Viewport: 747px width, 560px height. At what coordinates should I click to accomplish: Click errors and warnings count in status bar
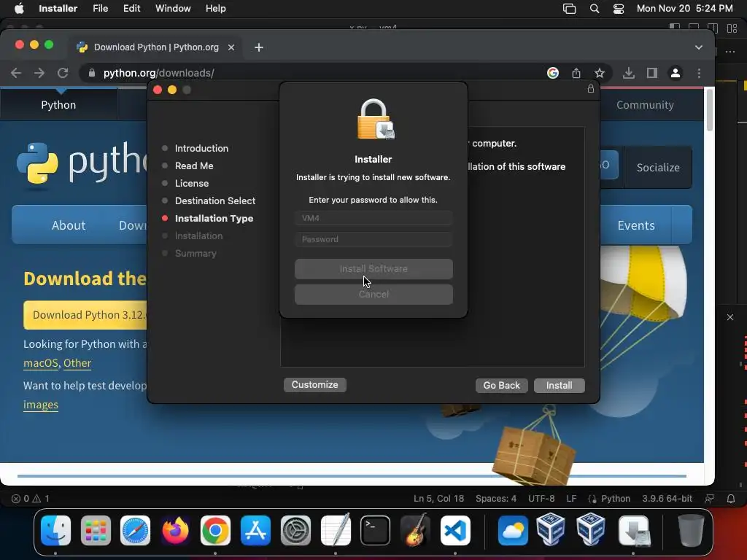tap(30, 499)
